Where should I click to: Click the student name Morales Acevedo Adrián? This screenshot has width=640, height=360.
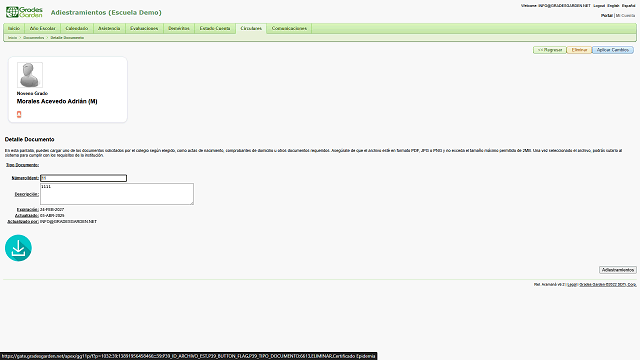pyautogui.click(x=57, y=101)
